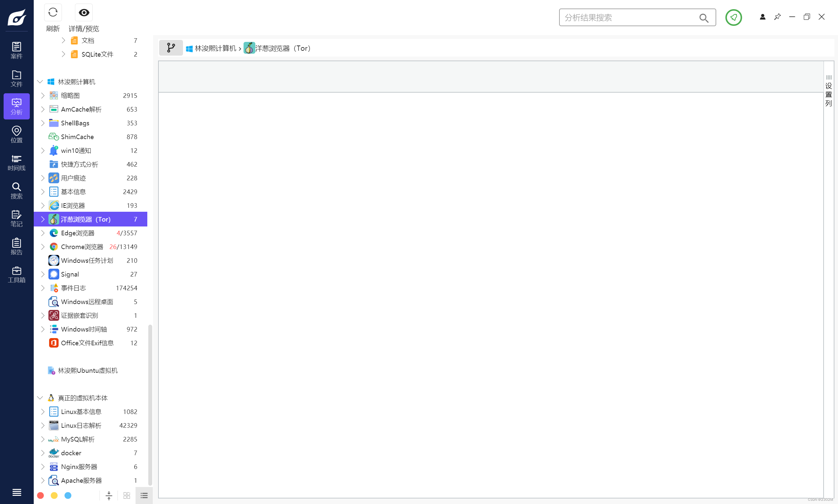838x504 pixels.
Task: Switch to the Report (报告) sidebar tab
Action: tap(16, 246)
